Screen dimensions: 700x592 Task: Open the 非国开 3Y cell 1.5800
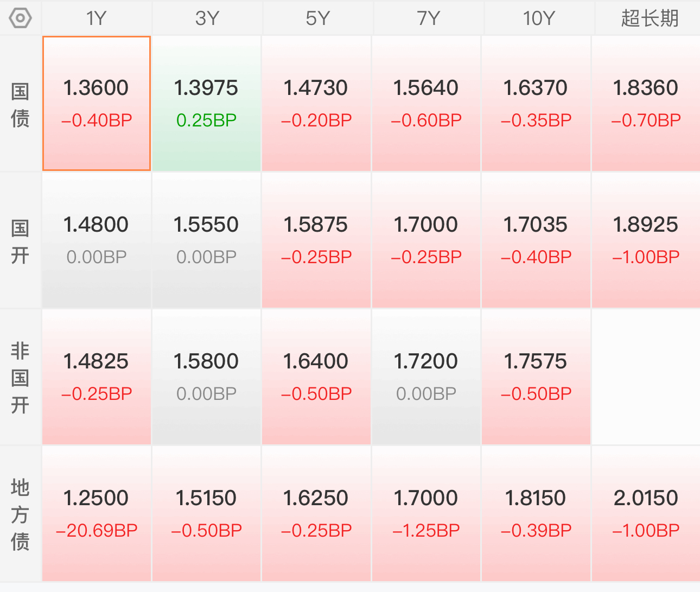point(207,377)
